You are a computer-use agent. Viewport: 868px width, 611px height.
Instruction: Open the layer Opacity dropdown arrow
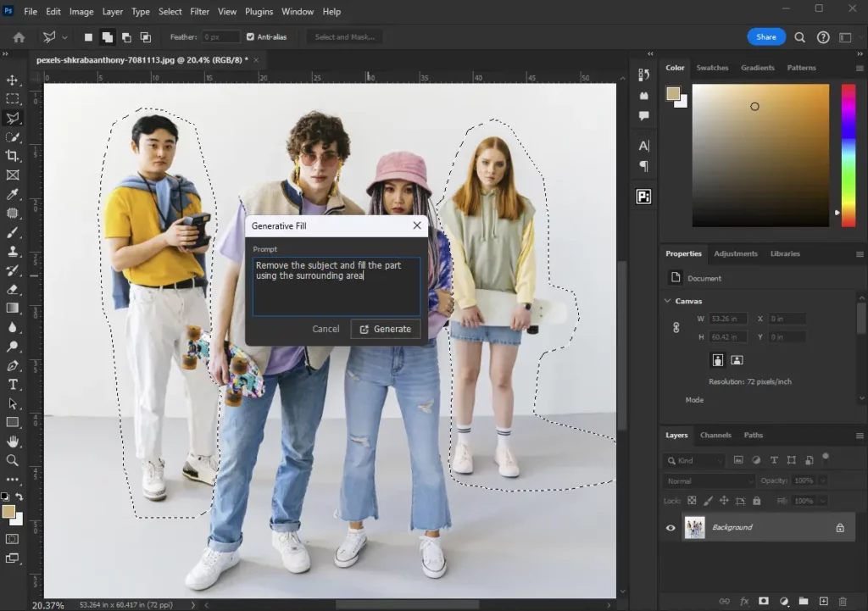pos(822,481)
